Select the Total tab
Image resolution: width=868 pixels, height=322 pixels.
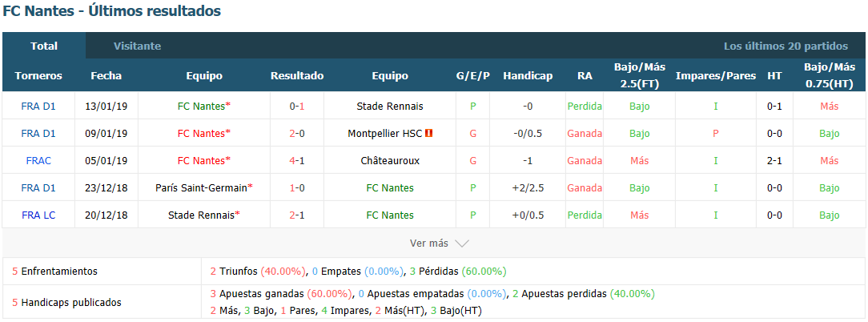pyautogui.click(x=44, y=46)
